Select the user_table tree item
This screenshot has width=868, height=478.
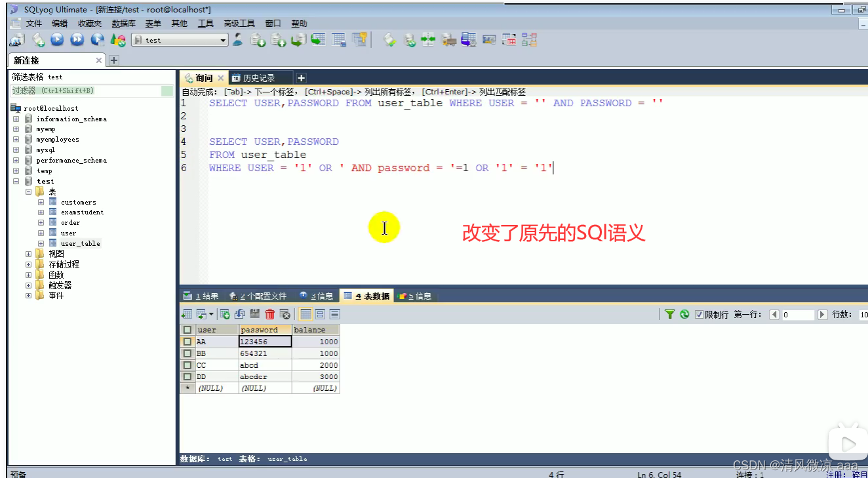tap(80, 243)
